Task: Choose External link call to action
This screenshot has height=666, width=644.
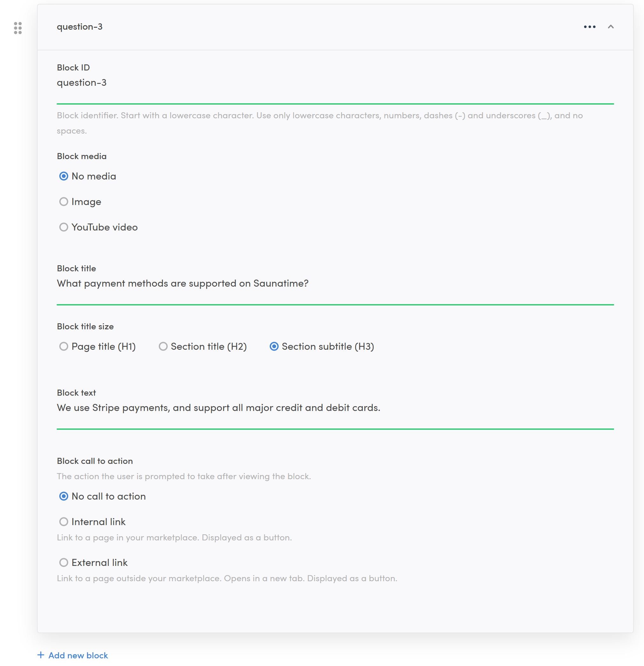Action: coord(63,562)
